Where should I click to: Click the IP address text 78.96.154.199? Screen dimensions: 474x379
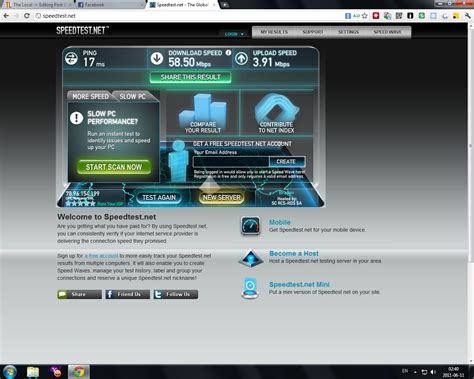82,194
